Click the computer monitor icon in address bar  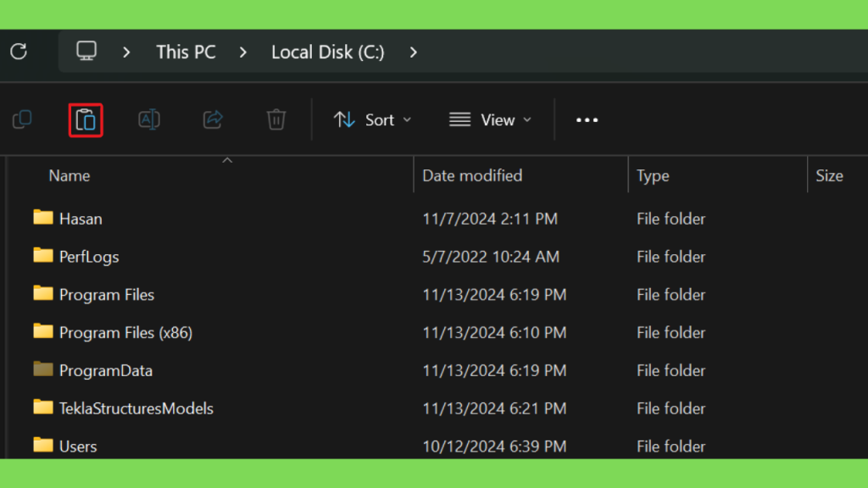pyautogui.click(x=86, y=51)
